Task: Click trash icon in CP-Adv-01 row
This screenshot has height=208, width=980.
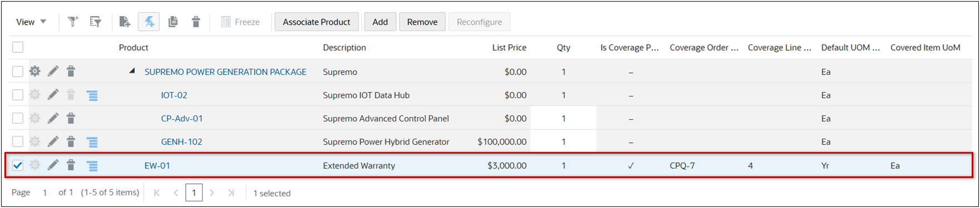Action: [x=71, y=118]
